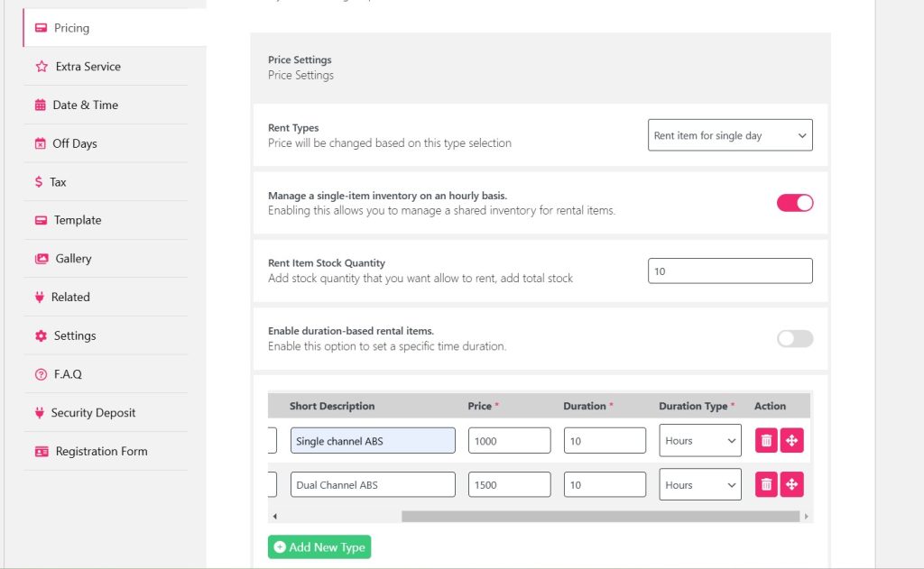This screenshot has height=569, width=924.
Task: Open the Gallery tab
Action: coord(73,259)
